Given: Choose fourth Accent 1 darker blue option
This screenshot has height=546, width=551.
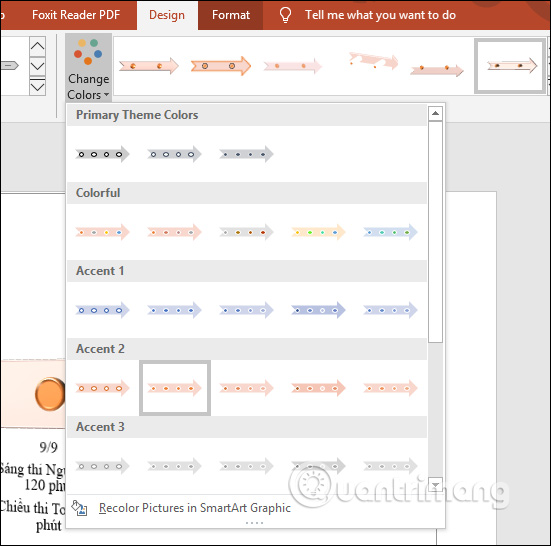Looking at the screenshot, I should tap(318, 310).
